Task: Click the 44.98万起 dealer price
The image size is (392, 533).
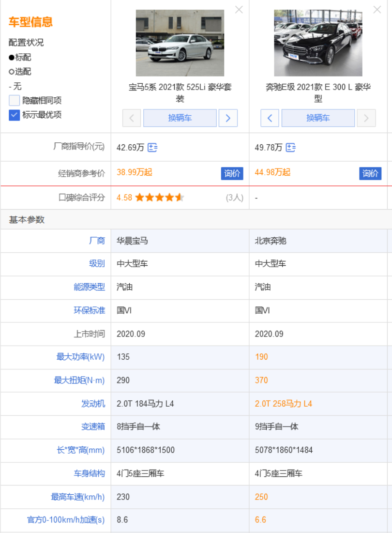Action: click(273, 172)
